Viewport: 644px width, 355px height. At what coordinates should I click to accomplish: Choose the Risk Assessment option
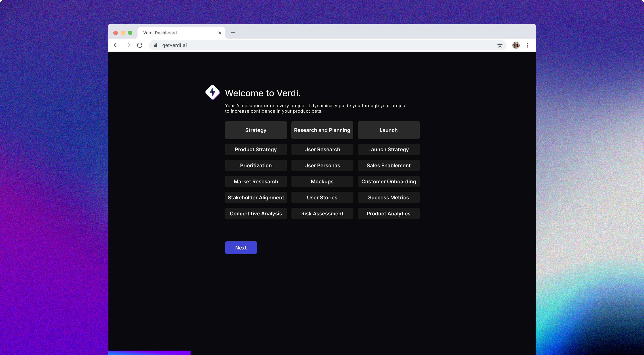coord(322,214)
